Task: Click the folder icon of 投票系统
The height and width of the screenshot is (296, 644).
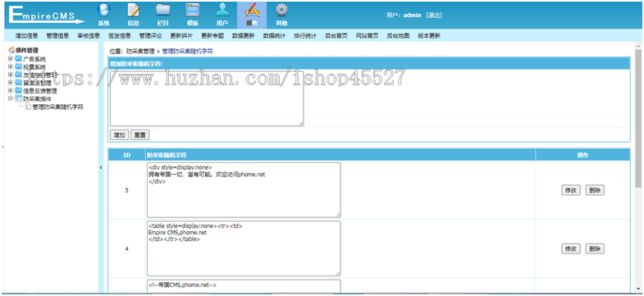Action: [18, 66]
